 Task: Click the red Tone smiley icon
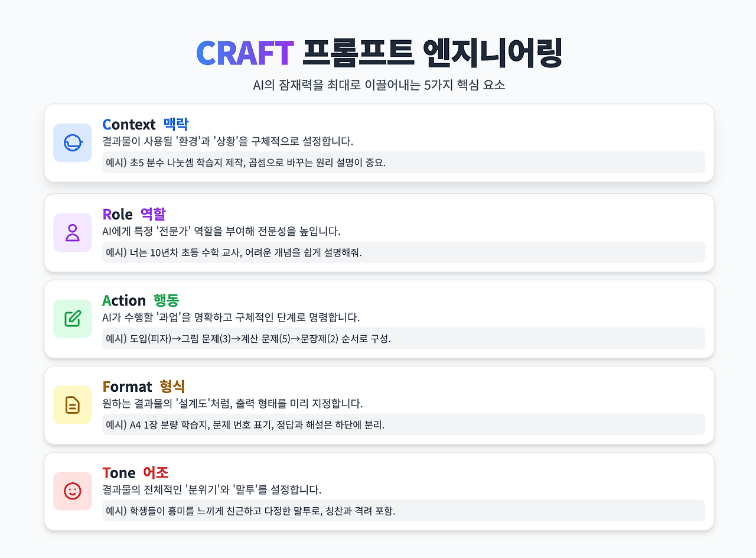pyautogui.click(x=73, y=491)
